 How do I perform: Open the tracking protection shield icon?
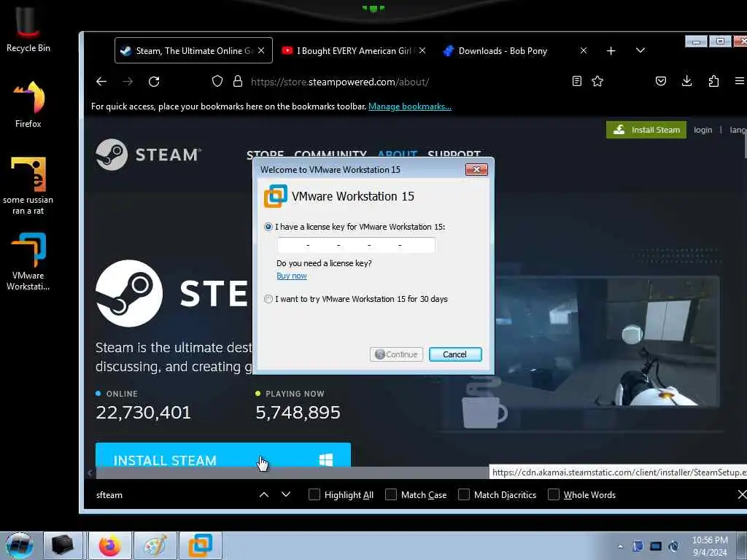pyautogui.click(x=217, y=82)
